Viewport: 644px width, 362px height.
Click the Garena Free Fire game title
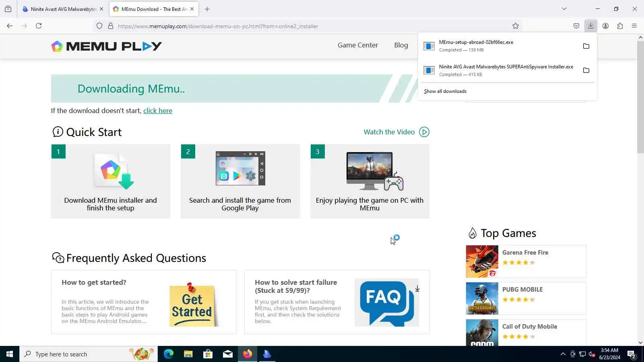tap(525, 253)
